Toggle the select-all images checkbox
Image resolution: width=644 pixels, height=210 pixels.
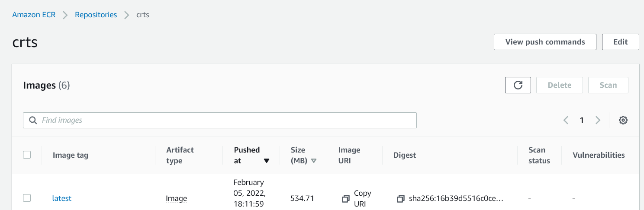(x=27, y=155)
